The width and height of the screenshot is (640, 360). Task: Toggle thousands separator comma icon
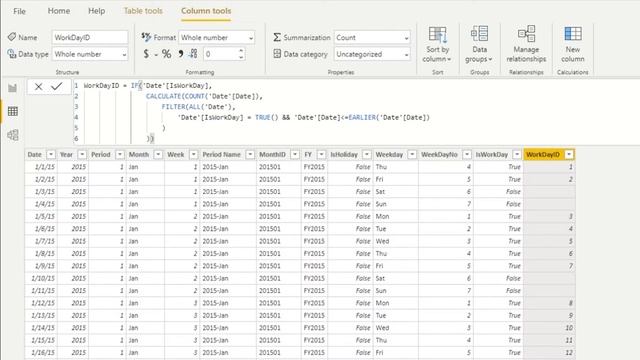180,54
